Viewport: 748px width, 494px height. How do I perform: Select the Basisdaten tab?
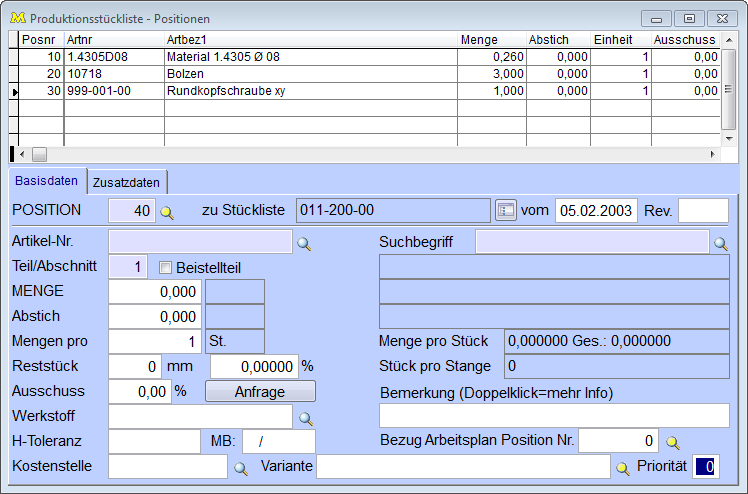(47, 181)
